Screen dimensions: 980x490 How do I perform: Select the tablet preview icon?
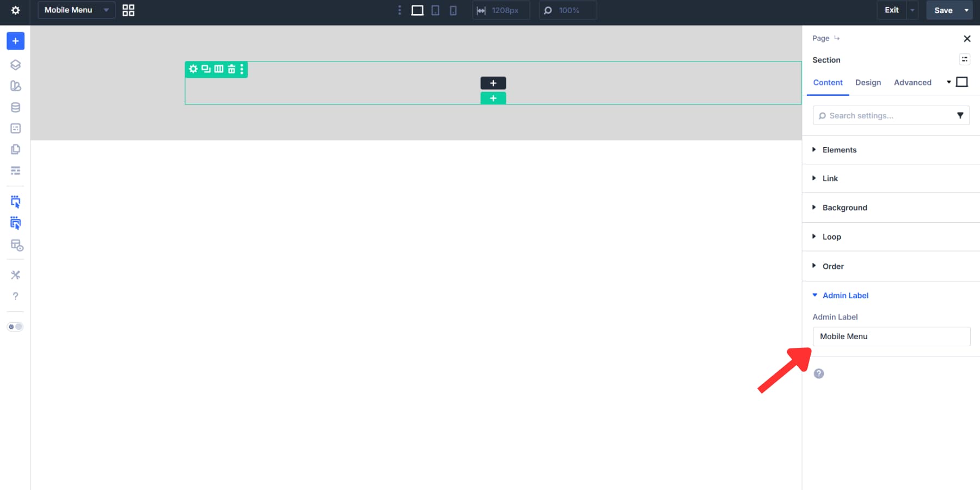(435, 10)
